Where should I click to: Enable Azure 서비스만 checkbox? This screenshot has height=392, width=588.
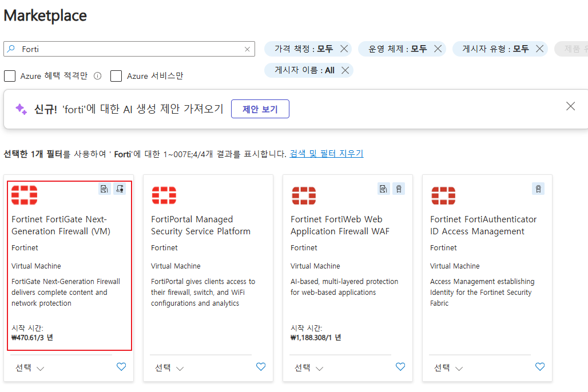tap(116, 76)
